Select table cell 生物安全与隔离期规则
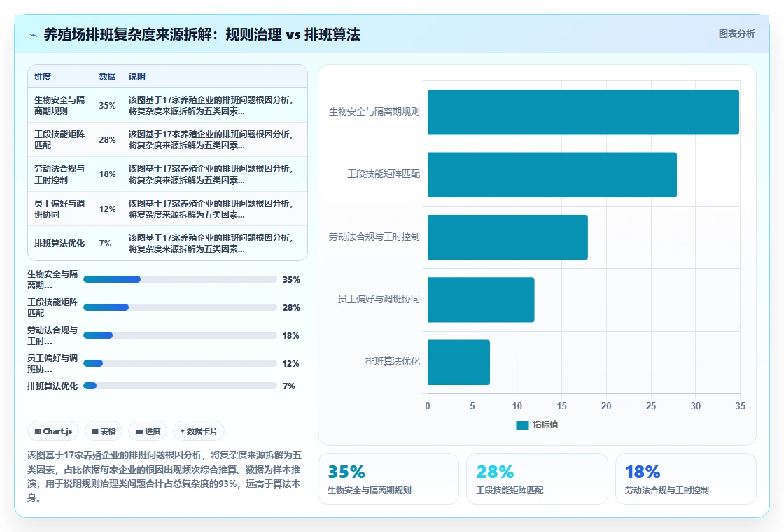 pyautogui.click(x=59, y=106)
